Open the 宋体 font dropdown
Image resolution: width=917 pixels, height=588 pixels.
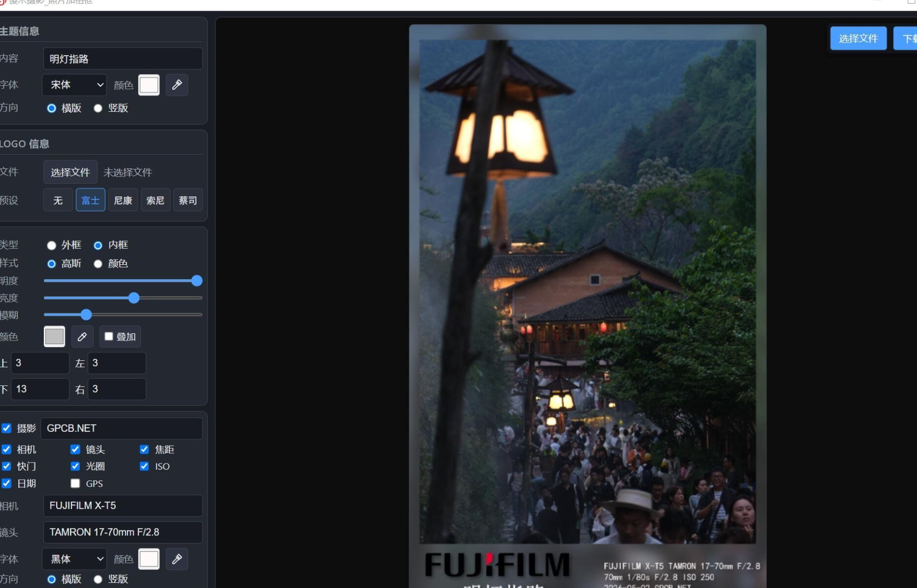coord(75,85)
